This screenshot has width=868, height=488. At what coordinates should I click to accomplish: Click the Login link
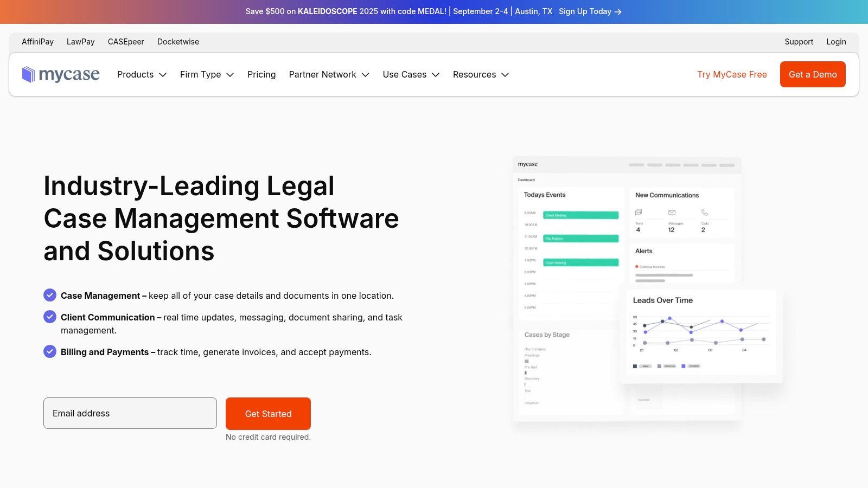[x=836, y=42]
